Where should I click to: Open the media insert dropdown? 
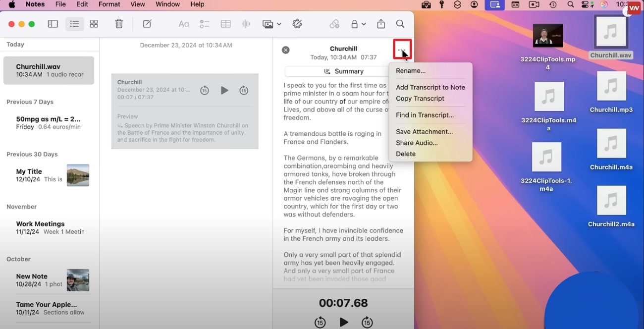coord(271,24)
